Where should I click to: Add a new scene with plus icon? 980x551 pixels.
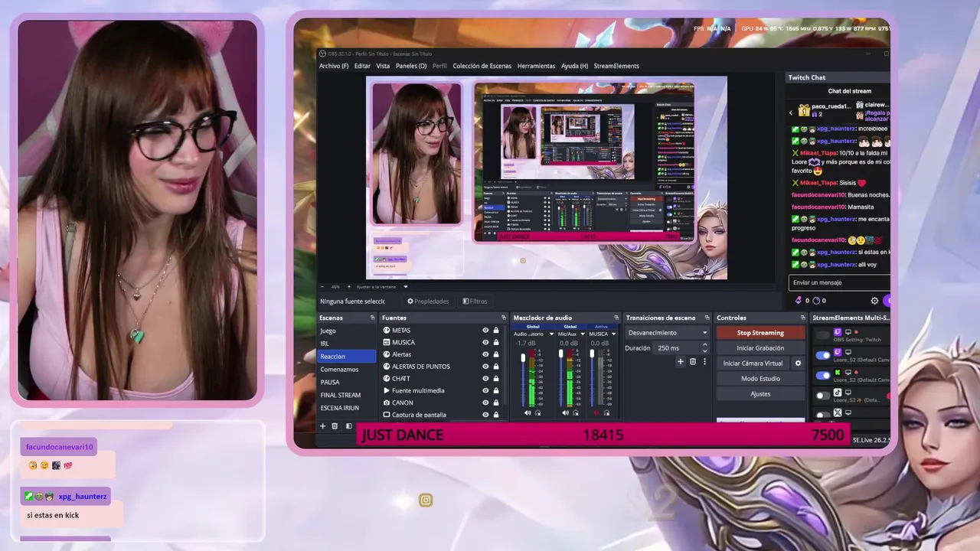coord(322,426)
